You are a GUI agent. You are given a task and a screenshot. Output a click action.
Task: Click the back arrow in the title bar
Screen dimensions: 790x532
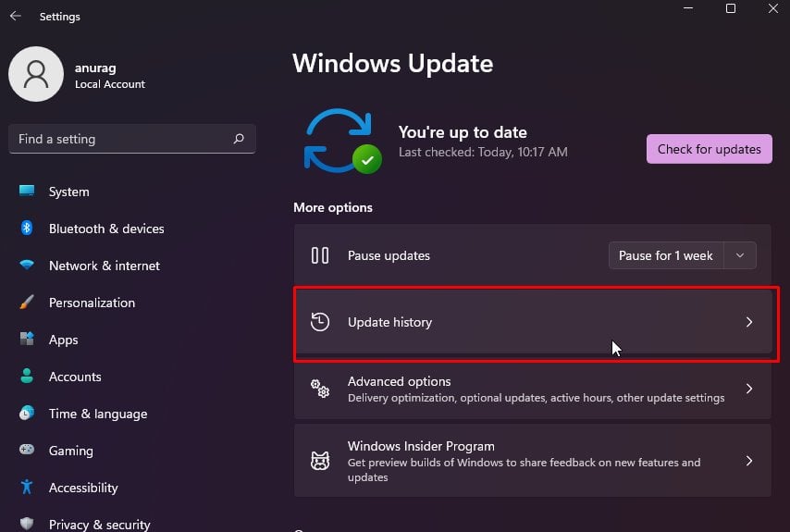tap(16, 16)
